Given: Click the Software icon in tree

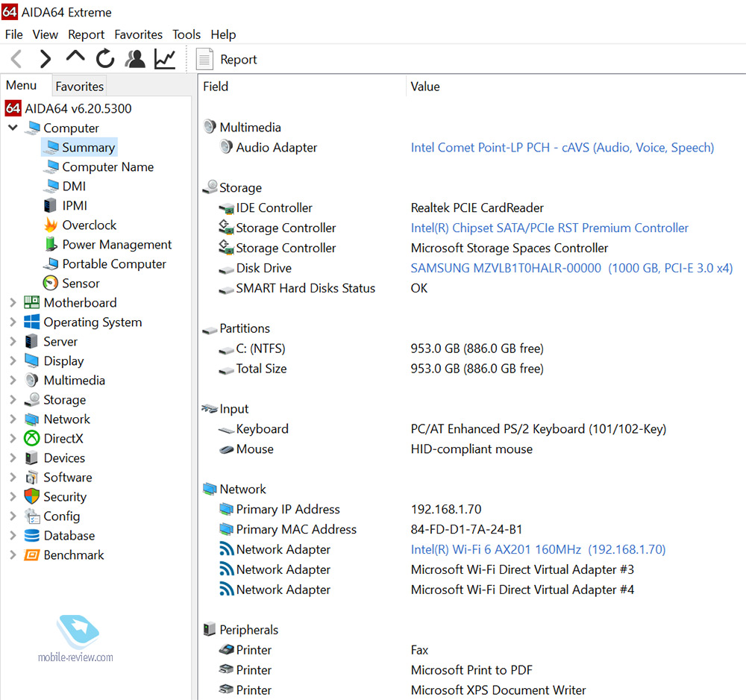Looking at the screenshot, I should 32,478.
